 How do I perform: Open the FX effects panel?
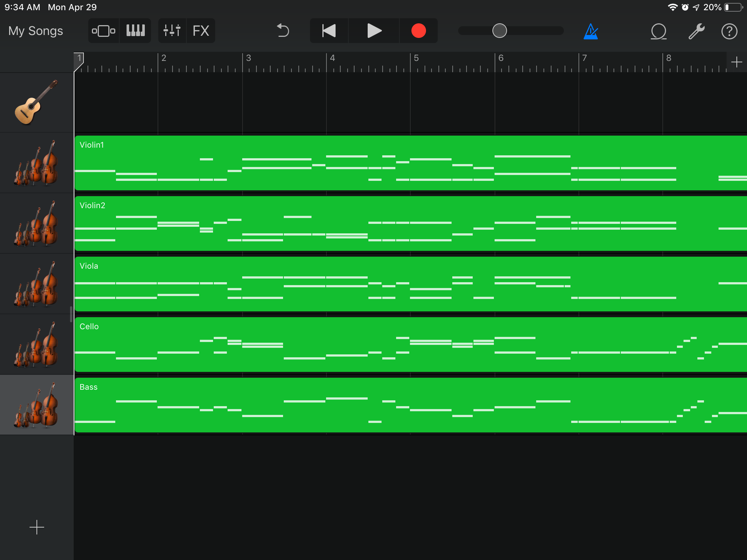[x=201, y=31]
